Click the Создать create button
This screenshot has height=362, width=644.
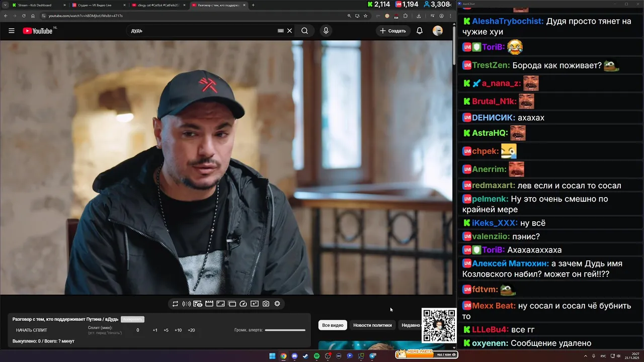(x=392, y=31)
